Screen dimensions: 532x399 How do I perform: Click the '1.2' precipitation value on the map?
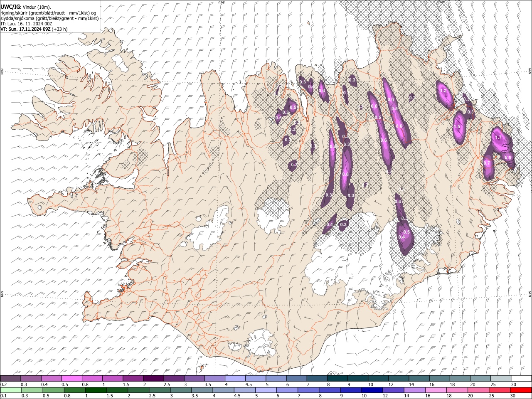click(443, 91)
